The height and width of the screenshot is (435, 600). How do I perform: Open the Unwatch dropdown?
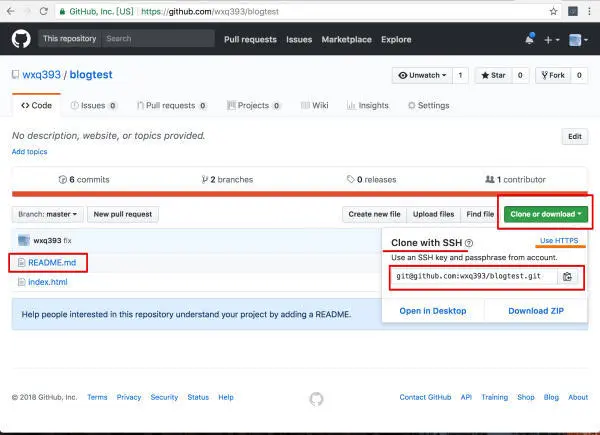[x=422, y=75]
